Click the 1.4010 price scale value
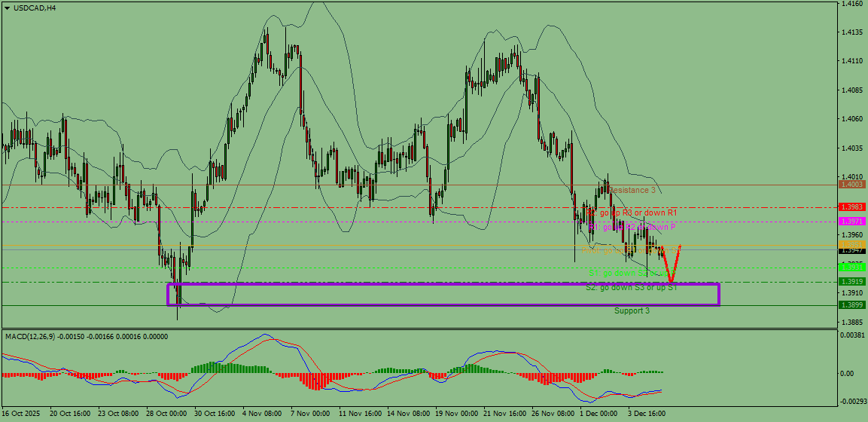 [x=851, y=176]
